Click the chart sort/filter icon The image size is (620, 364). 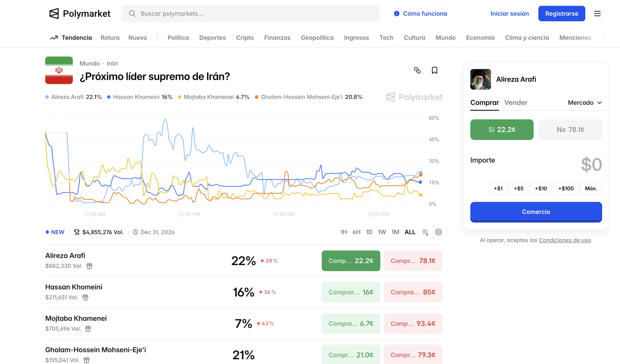(425, 232)
